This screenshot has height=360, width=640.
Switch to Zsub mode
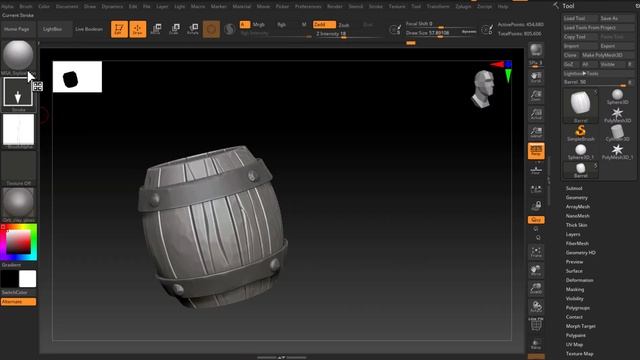[x=344, y=25]
